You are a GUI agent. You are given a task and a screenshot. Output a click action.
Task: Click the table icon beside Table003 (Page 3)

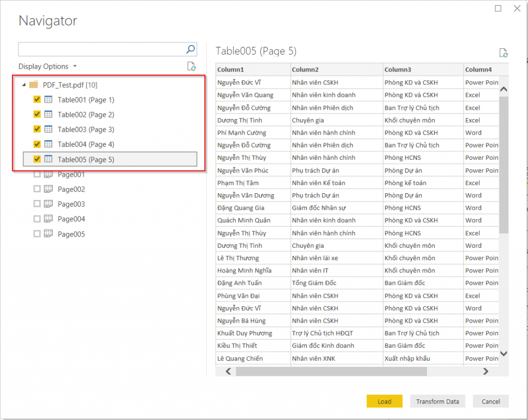(x=47, y=129)
